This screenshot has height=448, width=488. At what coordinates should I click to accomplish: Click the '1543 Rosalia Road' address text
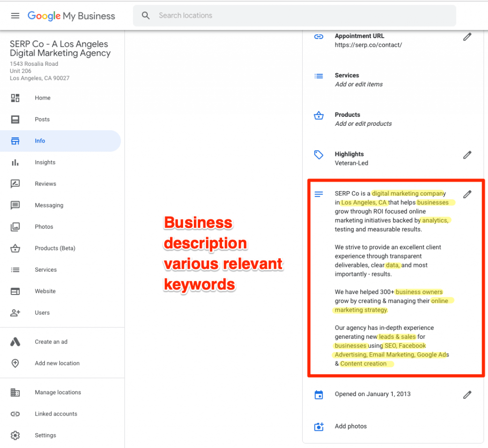pos(34,64)
